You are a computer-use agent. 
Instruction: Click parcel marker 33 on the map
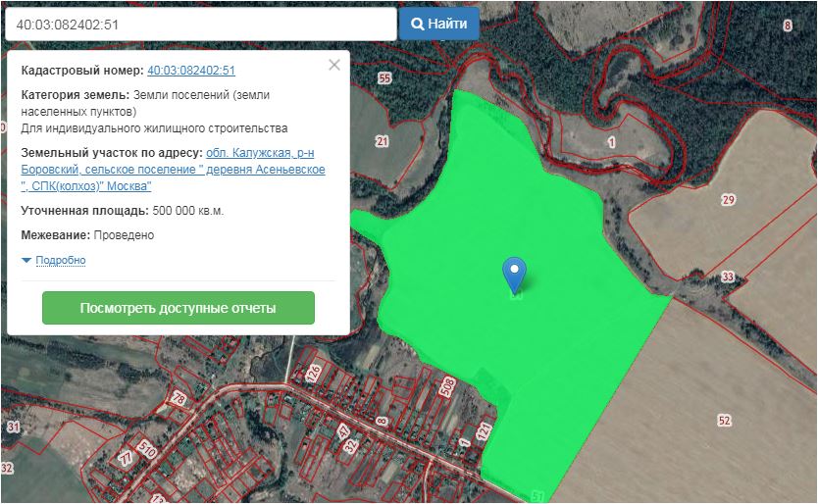pos(727,277)
